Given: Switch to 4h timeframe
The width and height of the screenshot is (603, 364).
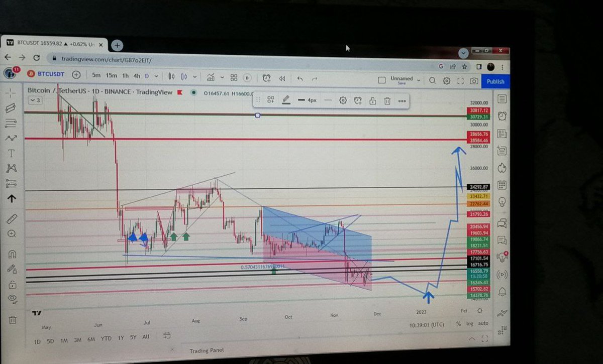Looking at the screenshot, I should pos(137,75).
